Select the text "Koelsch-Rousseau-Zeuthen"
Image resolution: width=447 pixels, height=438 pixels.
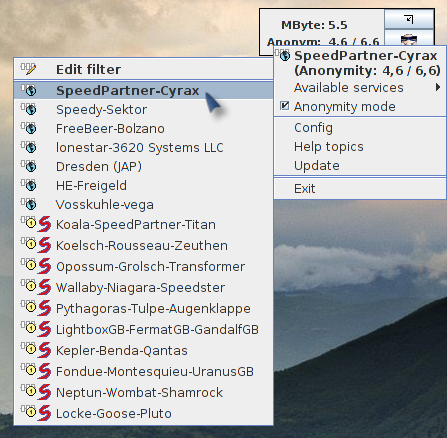pyautogui.click(x=142, y=246)
